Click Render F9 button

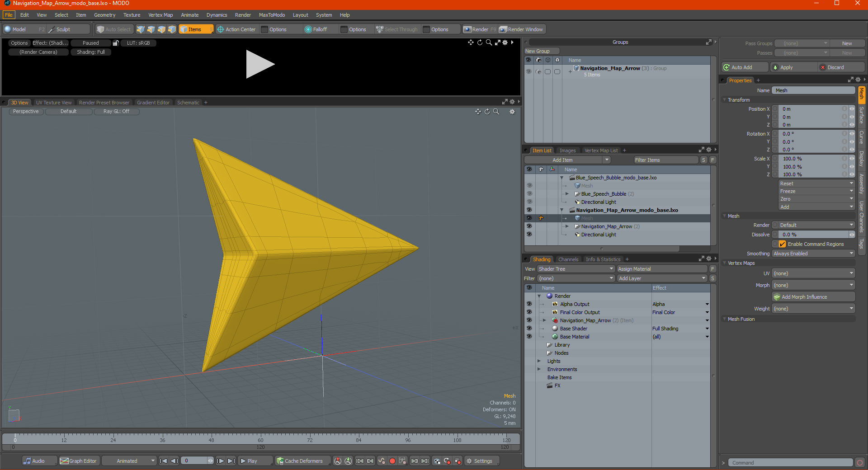coord(480,29)
